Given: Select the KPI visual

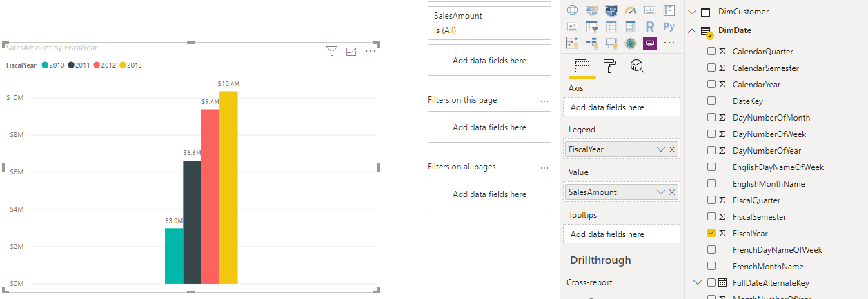Looking at the screenshot, I should 572,27.
